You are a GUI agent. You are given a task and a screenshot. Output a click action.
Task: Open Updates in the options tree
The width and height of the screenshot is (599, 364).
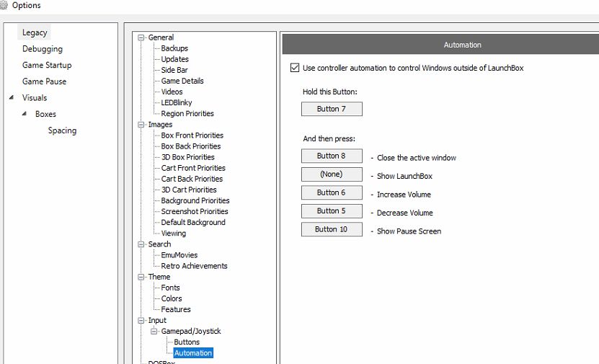175,59
